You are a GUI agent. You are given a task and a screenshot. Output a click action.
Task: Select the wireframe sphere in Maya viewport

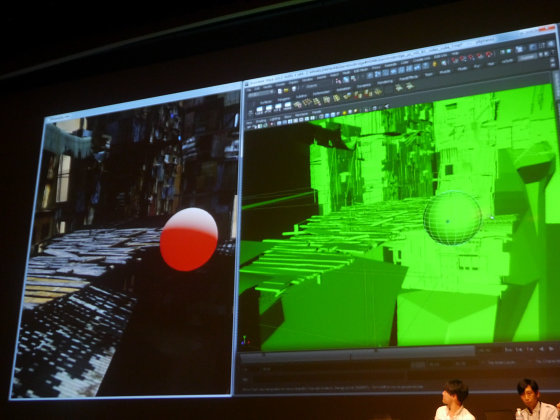click(x=452, y=218)
